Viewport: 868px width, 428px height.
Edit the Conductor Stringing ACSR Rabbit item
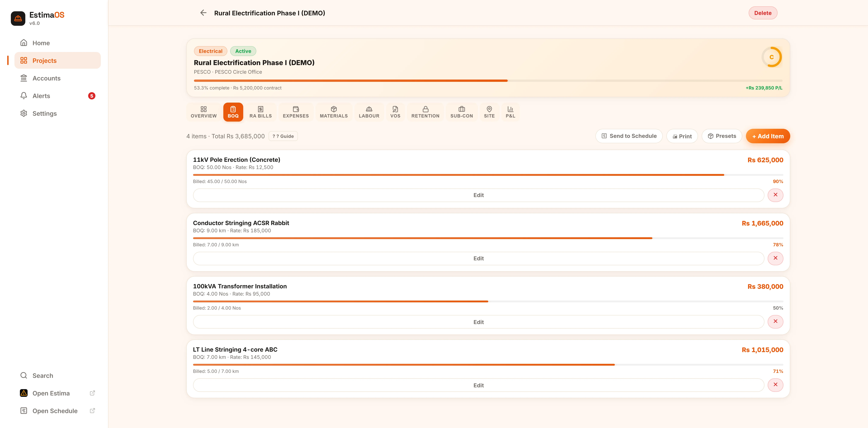click(478, 259)
